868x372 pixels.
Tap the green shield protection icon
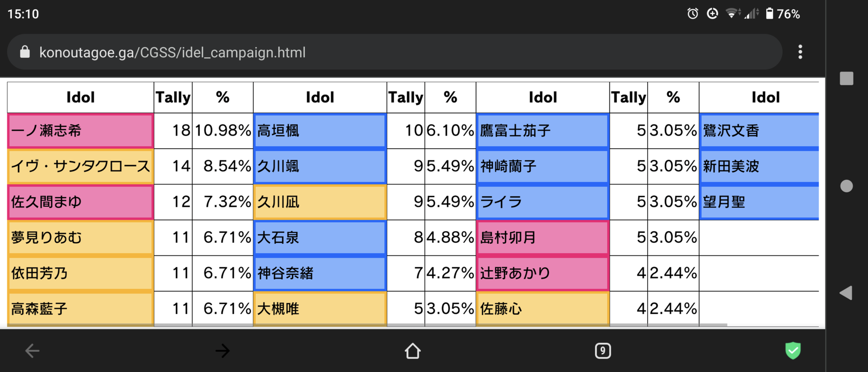pos(793,350)
